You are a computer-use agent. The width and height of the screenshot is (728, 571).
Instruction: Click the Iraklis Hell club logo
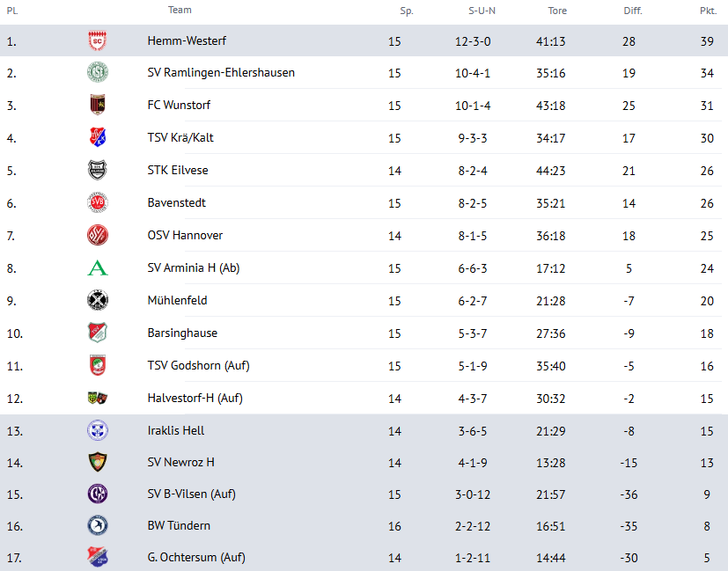tap(98, 431)
